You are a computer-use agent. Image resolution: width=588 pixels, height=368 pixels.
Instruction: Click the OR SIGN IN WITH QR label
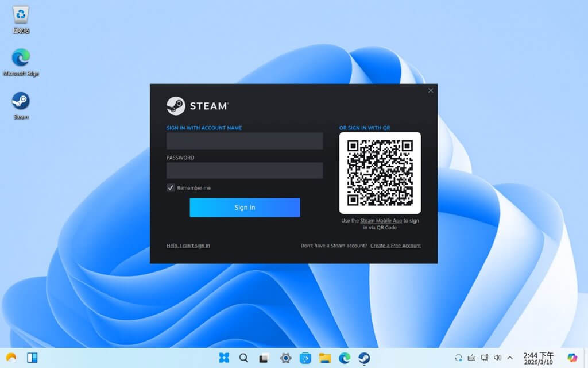(x=365, y=128)
